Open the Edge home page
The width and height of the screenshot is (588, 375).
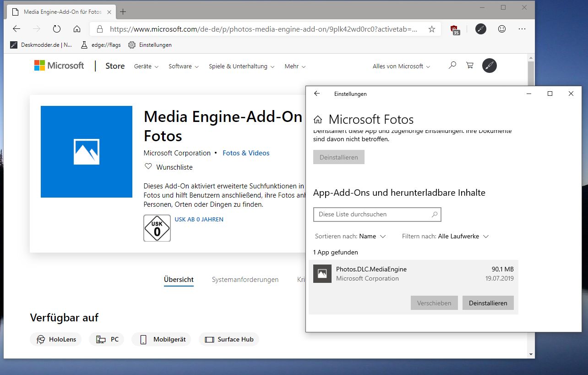(x=77, y=29)
